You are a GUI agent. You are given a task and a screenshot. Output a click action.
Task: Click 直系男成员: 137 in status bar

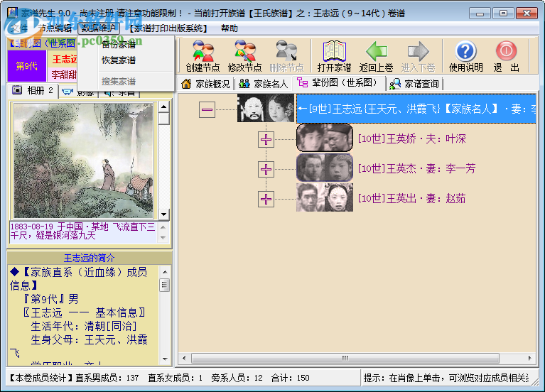(x=107, y=378)
